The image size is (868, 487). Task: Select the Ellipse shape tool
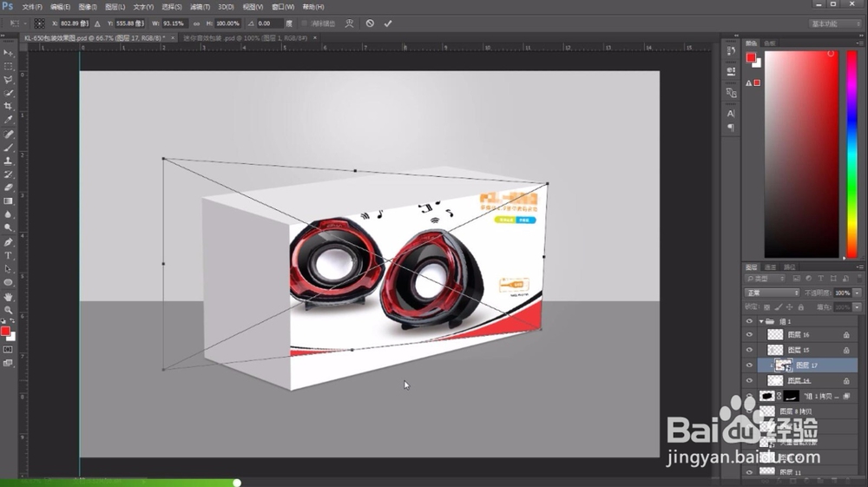click(8, 282)
